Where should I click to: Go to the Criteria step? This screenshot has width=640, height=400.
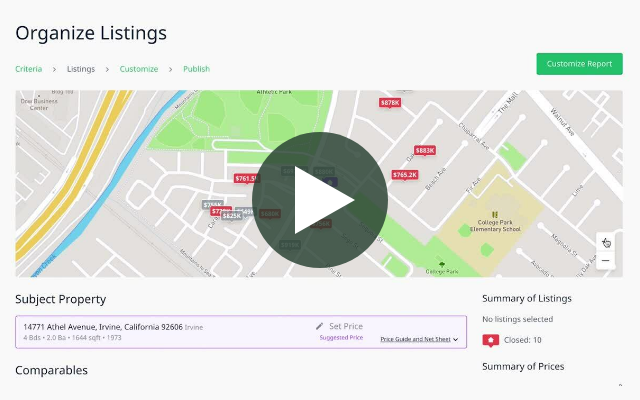coord(29,69)
